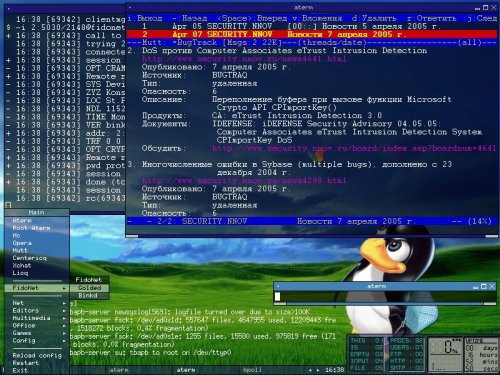
Task: Open the news4298.html link in mutt
Action: [x=244, y=181]
